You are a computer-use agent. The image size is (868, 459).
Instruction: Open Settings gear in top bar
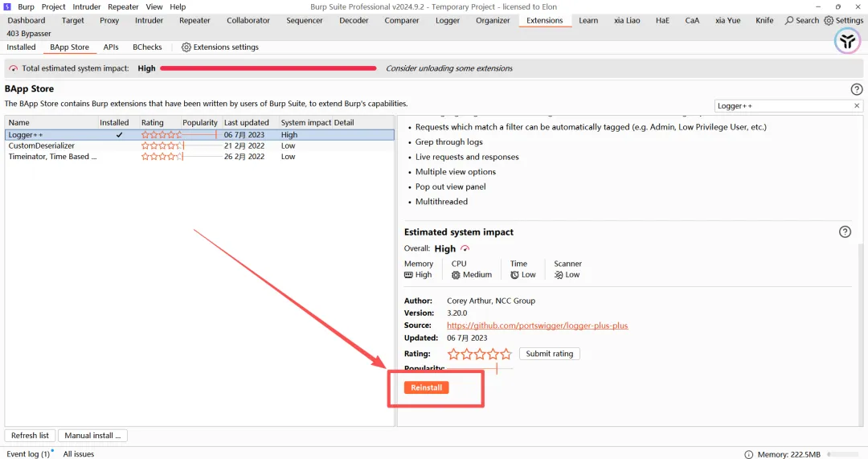pos(828,20)
